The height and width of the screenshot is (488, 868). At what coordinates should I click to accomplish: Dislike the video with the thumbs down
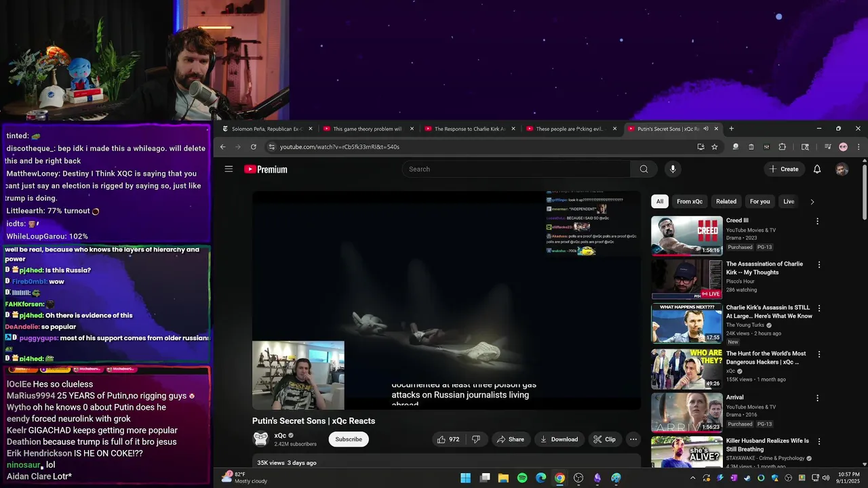(476, 439)
